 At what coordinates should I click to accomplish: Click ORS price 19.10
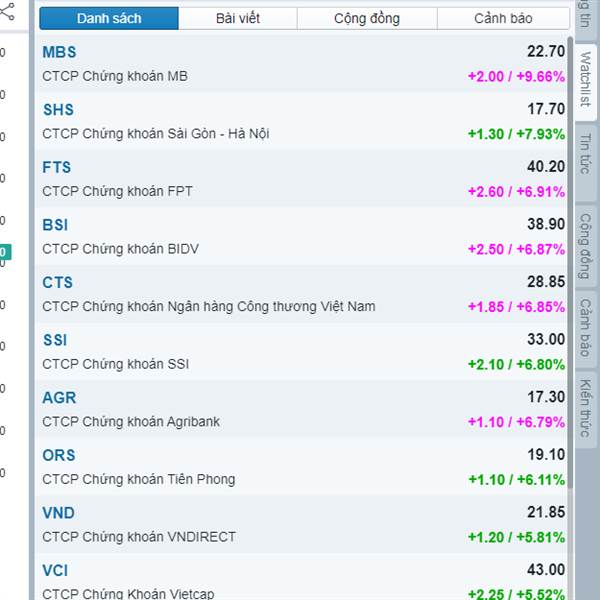pyautogui.click(x=546, y=455)
